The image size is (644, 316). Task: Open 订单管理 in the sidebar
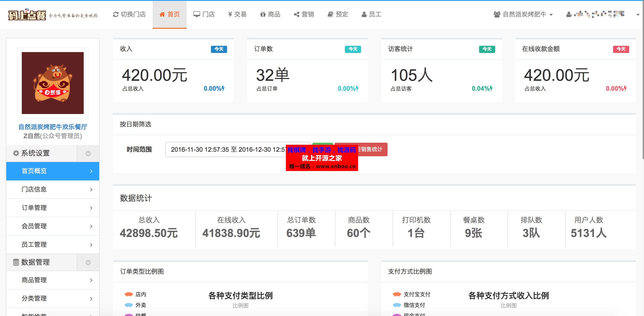point(53,208)
